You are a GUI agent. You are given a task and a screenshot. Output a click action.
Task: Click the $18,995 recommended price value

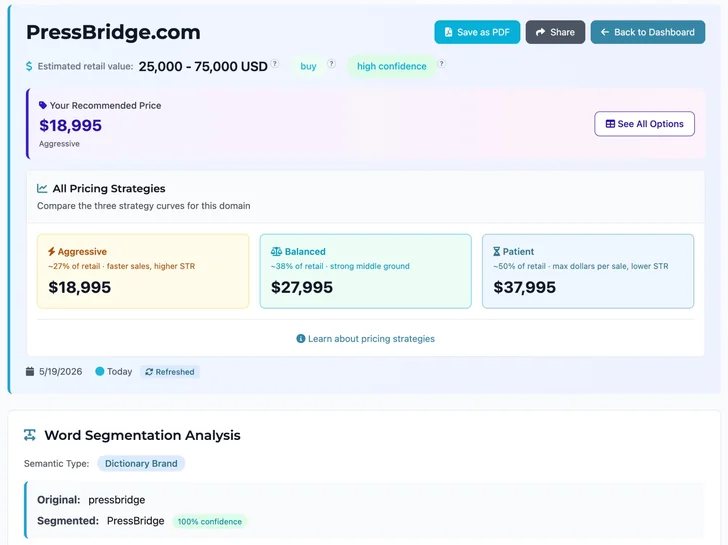click(70, 125)
